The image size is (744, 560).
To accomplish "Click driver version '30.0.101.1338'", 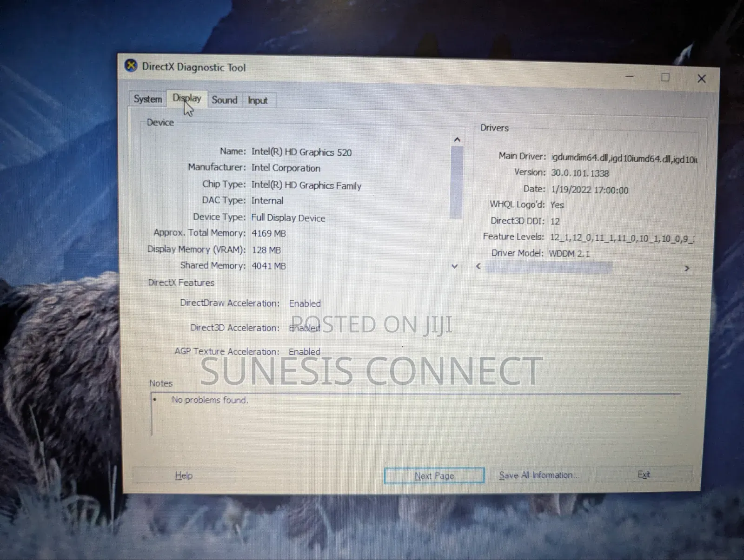I will coord(580,173).
